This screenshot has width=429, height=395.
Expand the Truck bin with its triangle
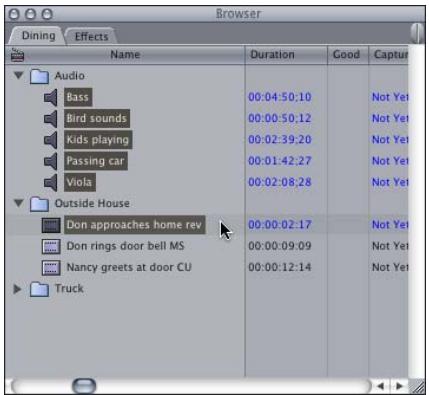pos(17,289)
